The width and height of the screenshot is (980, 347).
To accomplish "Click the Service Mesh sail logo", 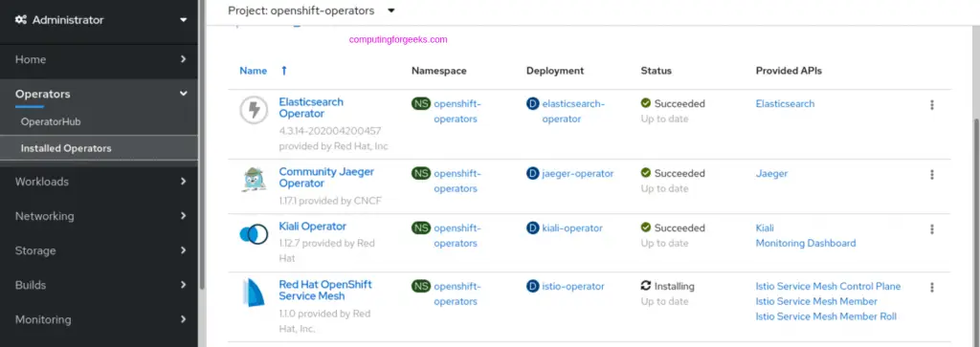I will 254,293.
